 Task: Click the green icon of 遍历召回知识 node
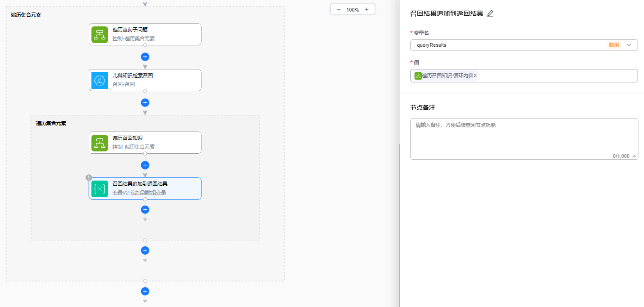(99, 143)
